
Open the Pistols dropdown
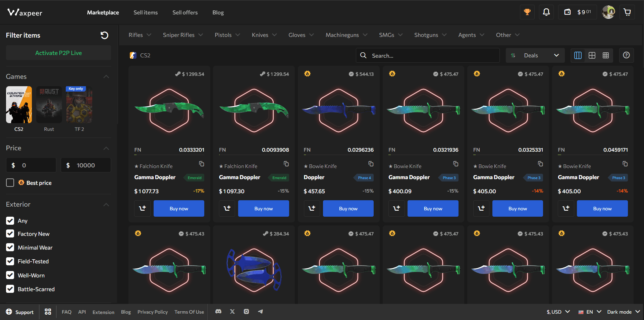coord(227,35)
